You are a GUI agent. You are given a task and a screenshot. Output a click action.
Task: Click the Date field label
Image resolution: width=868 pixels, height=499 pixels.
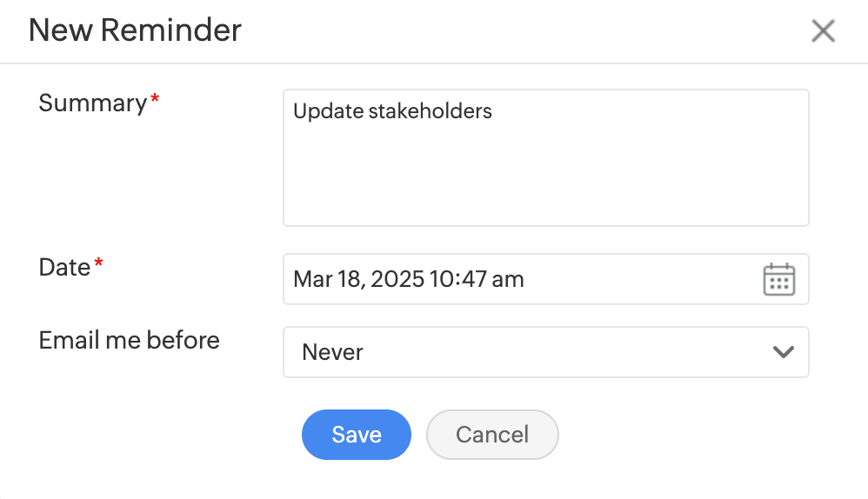[x=64, y=267]
